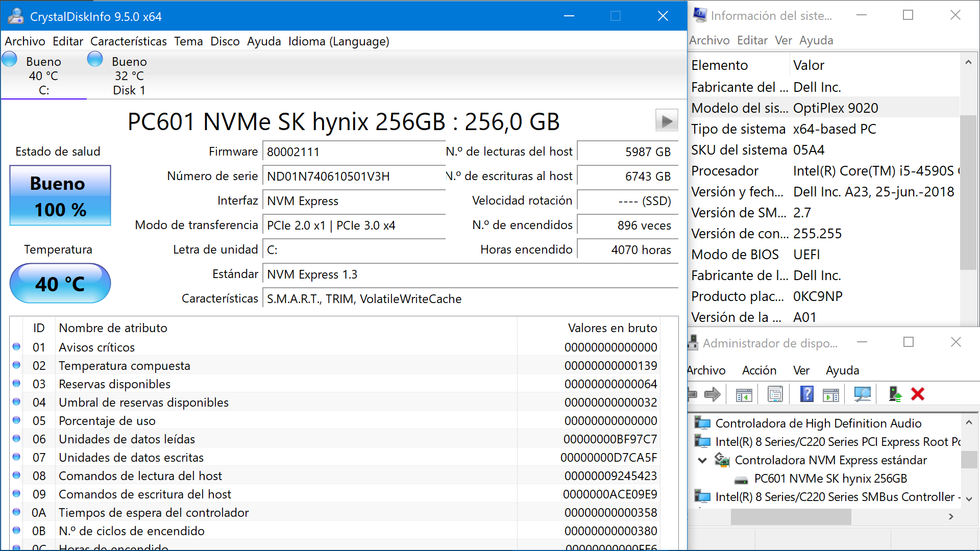The image size is (980, 551).
Task: Click the Información del sistema vertical scrollbar thumb
Action: pyautogui.click(x=968, y=192)
